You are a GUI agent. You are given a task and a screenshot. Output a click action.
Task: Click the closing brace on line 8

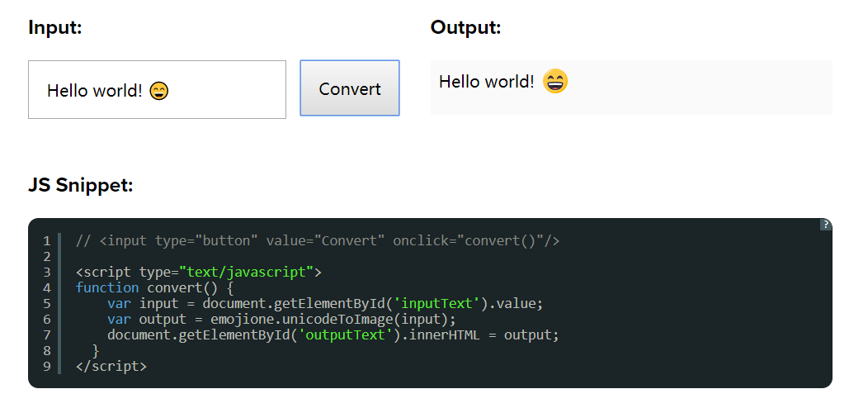click(x=96, y=350)
